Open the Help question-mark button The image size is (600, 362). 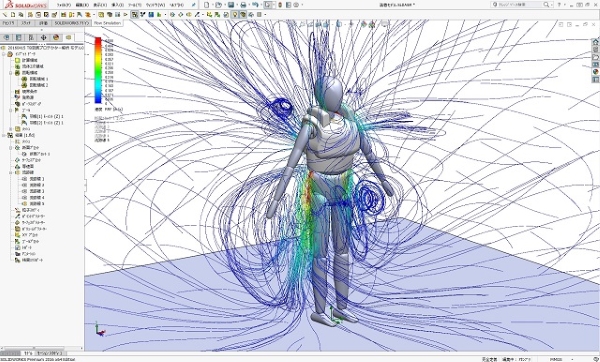coord(559,5)
